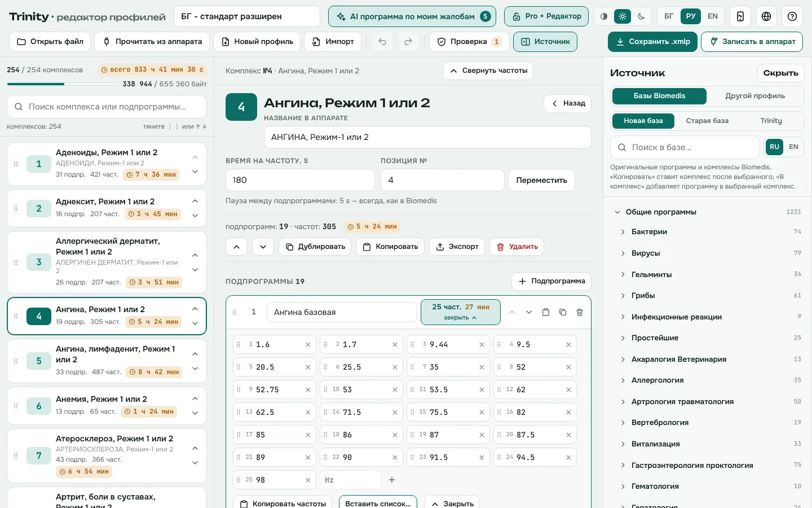Redo the last undone change
Viewport: 812px width, 508px height.
tap(408, 42)
